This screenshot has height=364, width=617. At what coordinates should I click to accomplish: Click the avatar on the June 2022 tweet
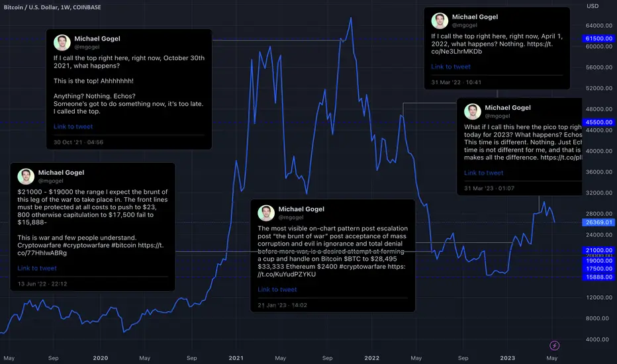(26, 176)
